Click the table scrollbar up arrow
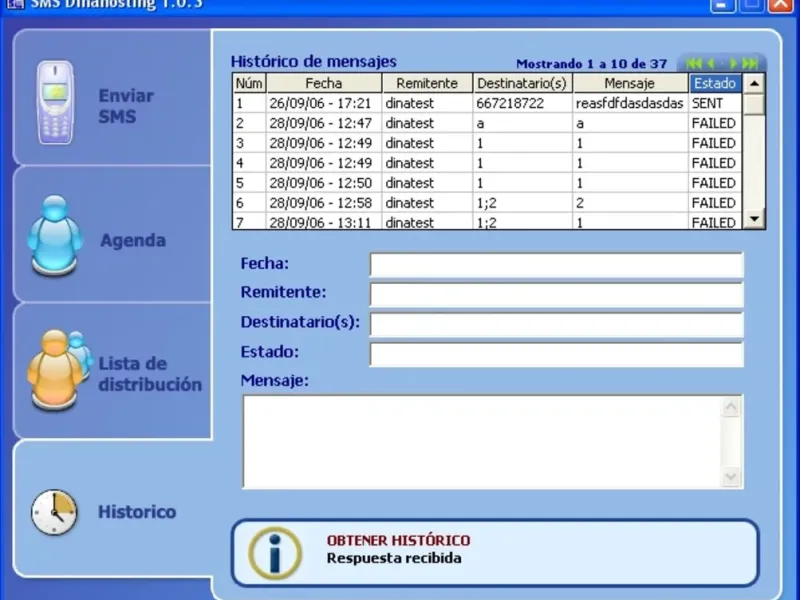 coord(754,84)
